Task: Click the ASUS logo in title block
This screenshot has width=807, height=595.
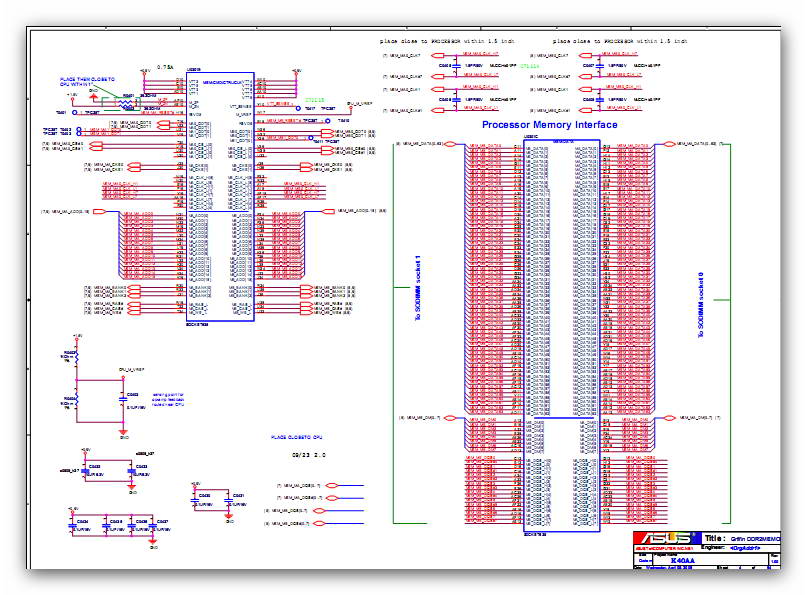Action: [666, 538]
